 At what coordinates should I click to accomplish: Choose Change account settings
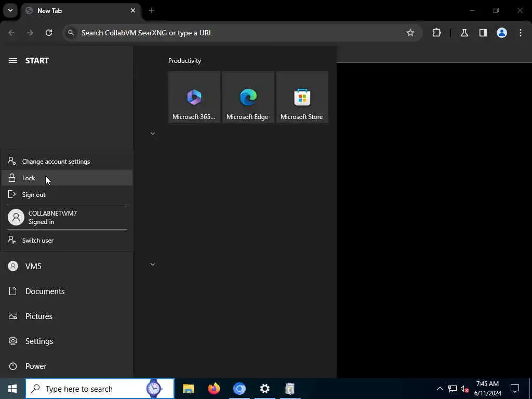[67, 162]
